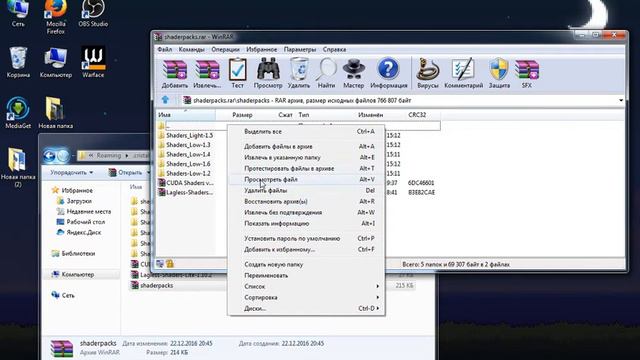640x360 pixels.
Task: Expand the Список submenu
Action: coord(306,287)
